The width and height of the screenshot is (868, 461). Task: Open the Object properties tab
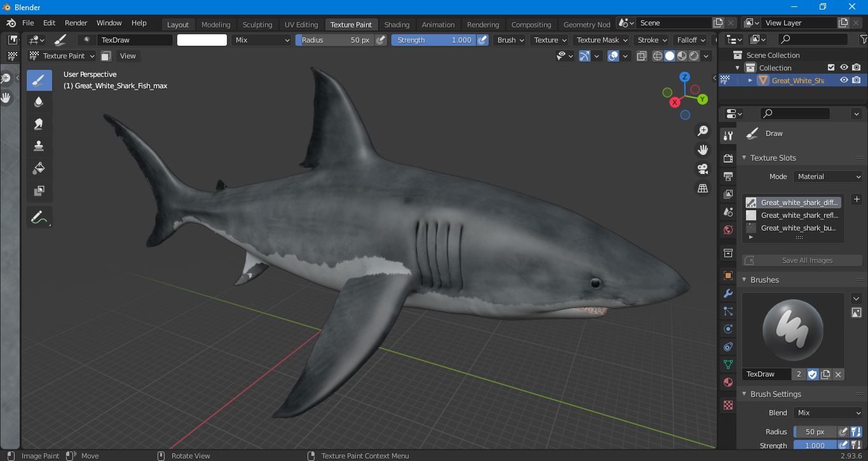[x=728, y=276]
